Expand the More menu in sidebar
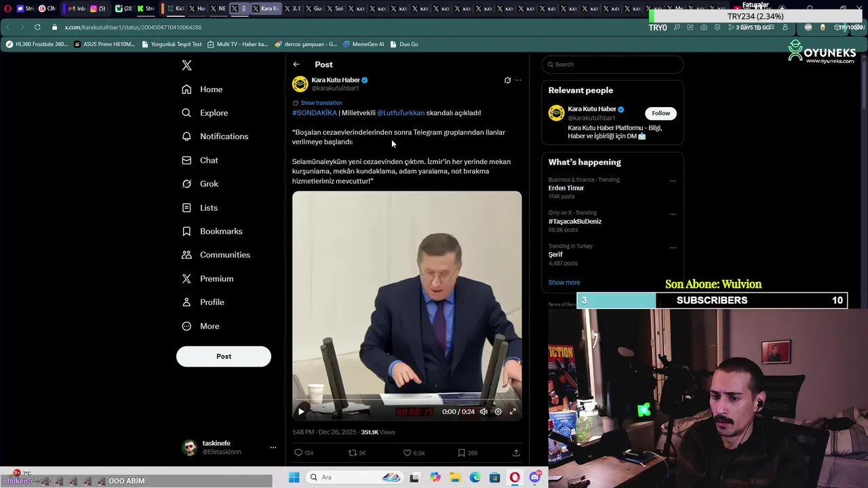 200,326
